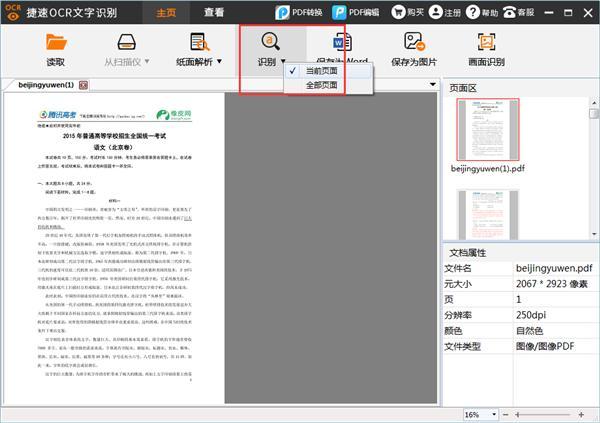Click the 从扫描仪 scanner icon
Image resolution: width=600 pixels, height=423 pixels.
126,42
